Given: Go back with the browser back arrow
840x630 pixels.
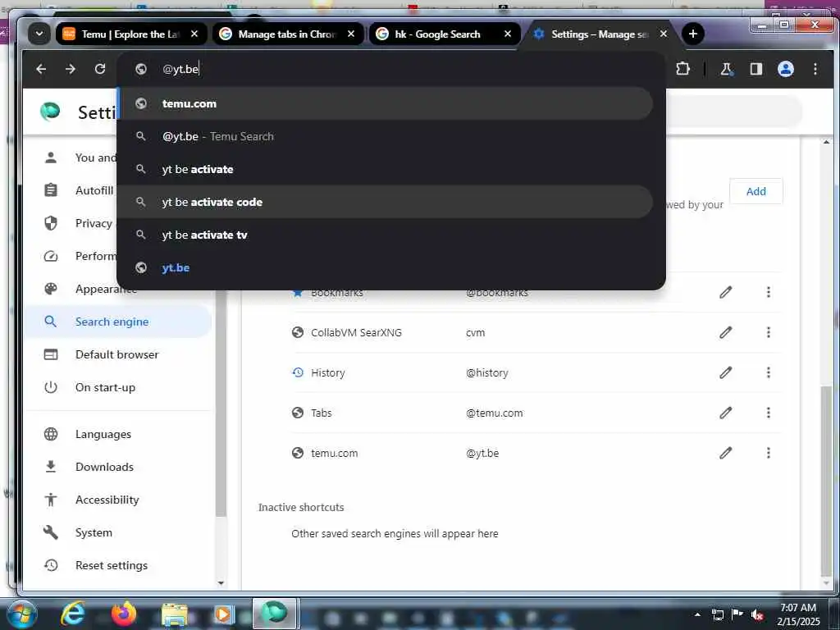Looking at the screenshot, I should pyautogui.click(x=41, y=69).
